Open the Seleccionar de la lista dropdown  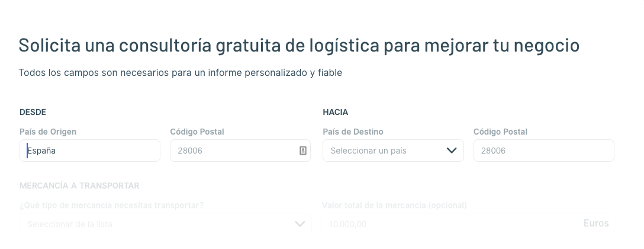166,224
